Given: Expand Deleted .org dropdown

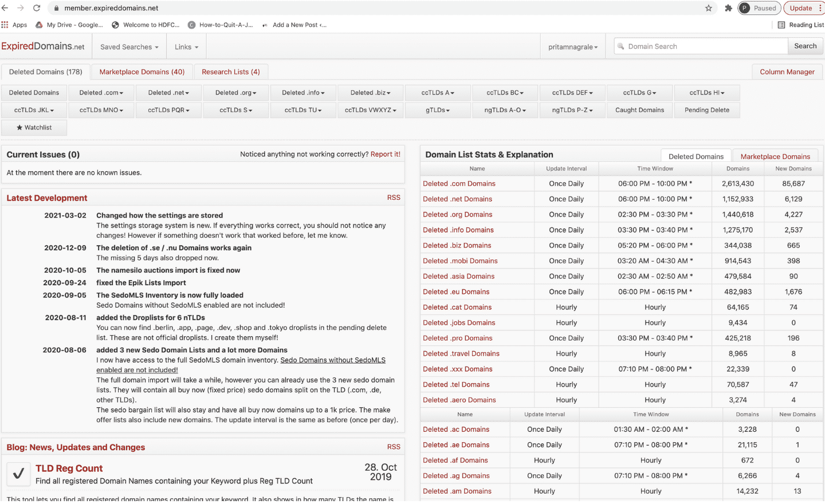Looking at the screenshot, I should coord(235,93).
